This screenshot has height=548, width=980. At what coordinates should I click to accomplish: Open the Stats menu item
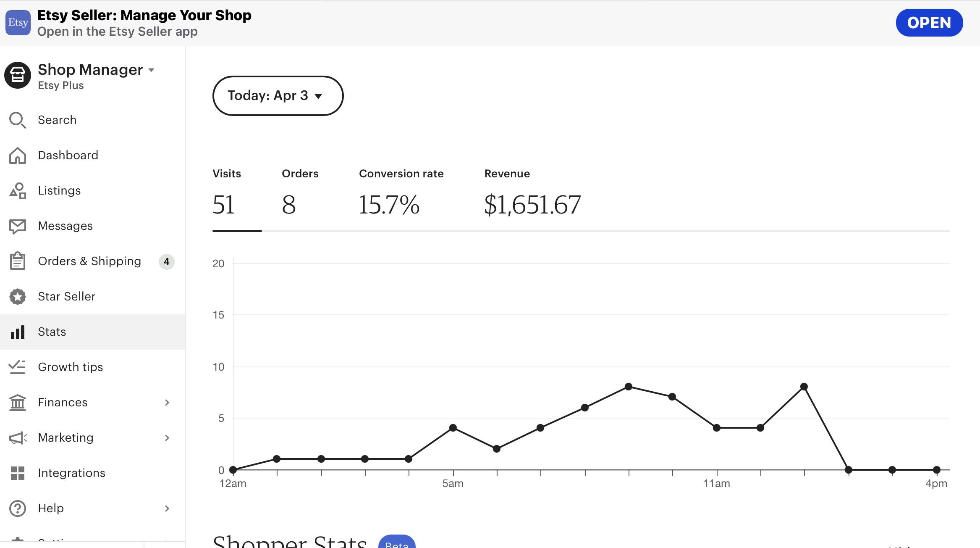[x=52, y=332]
